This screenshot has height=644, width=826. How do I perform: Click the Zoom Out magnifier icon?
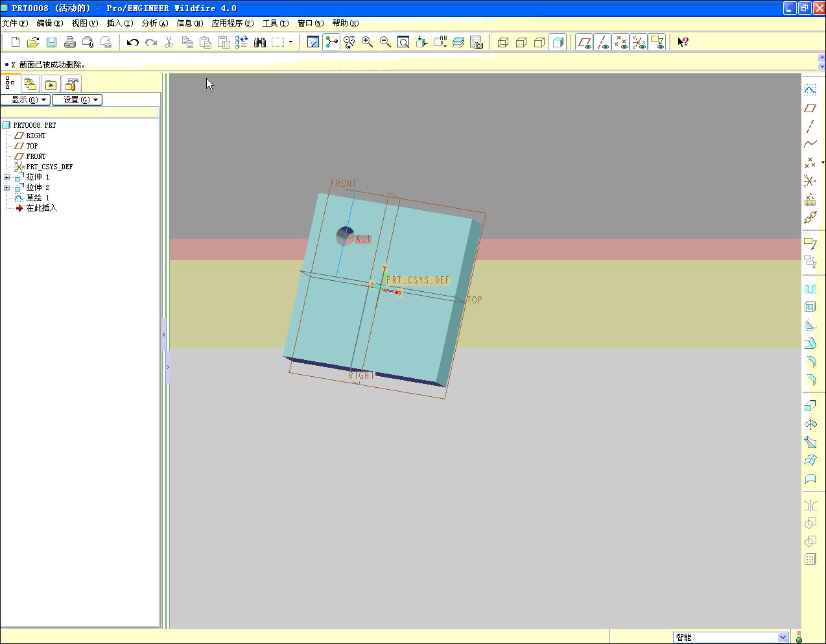385,42
